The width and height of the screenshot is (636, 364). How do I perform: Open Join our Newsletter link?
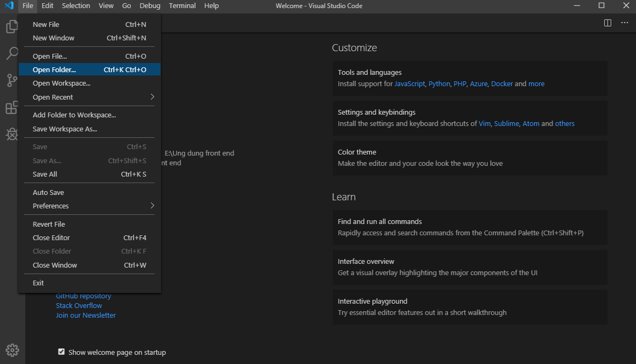pos(86,316)
